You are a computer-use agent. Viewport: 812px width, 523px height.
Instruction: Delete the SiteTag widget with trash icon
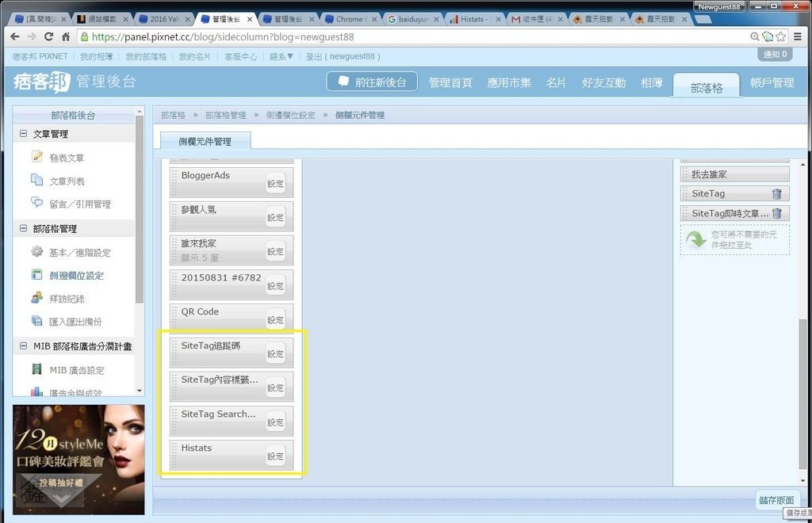[x=777, y=193]
